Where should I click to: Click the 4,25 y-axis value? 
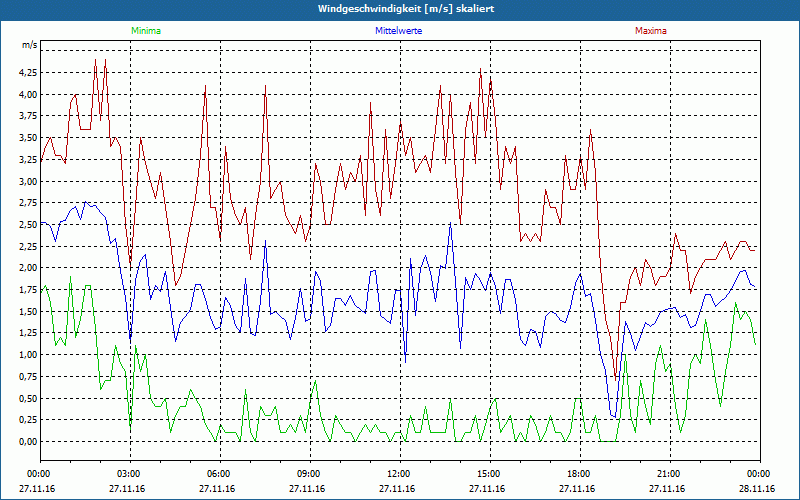tap(29, 73)
